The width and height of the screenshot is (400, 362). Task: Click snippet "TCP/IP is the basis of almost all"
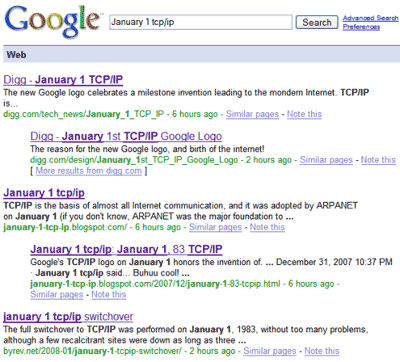(x=181, y=211)
